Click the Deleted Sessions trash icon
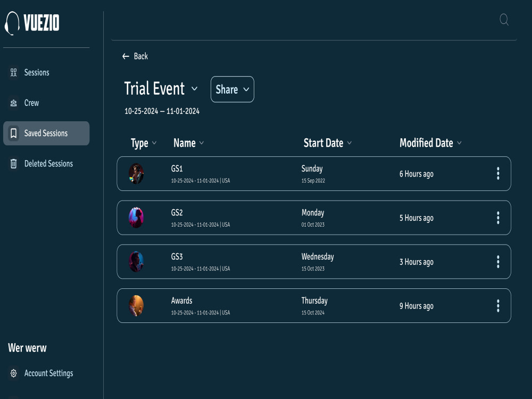The height and width of the screenshot is (399, 532). (x=14, y=164)
